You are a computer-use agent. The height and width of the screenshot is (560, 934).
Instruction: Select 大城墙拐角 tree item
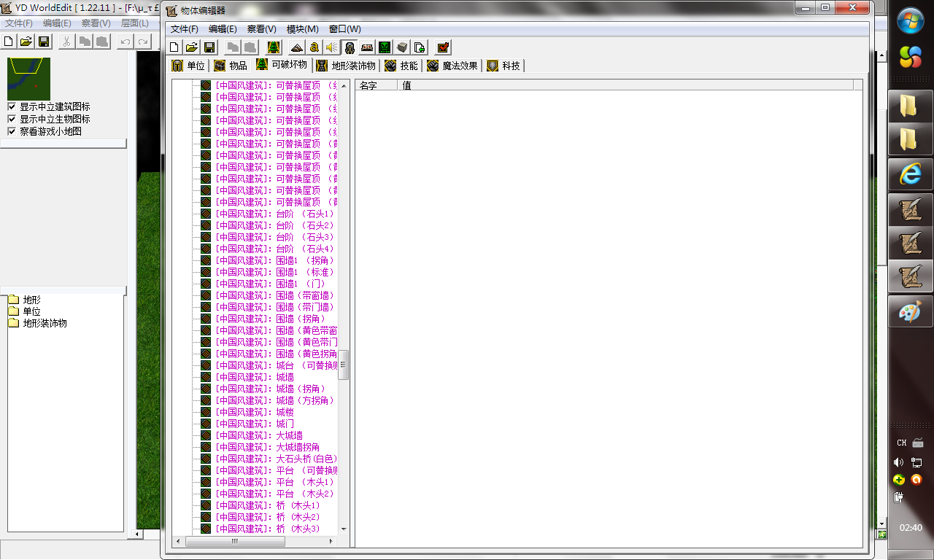click(267, 447)
